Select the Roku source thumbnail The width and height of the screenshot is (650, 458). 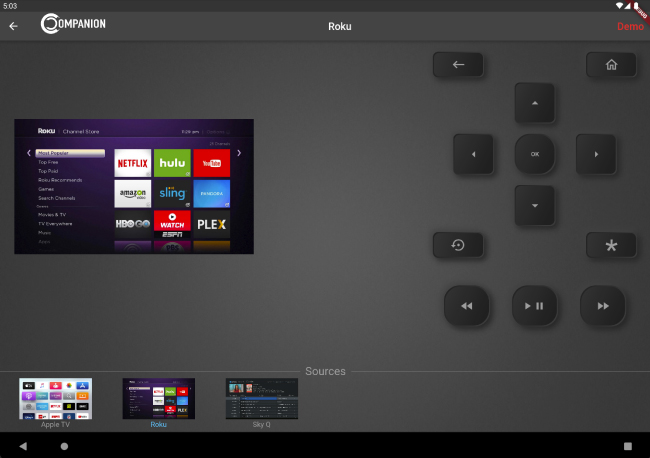tap(159, 398)
